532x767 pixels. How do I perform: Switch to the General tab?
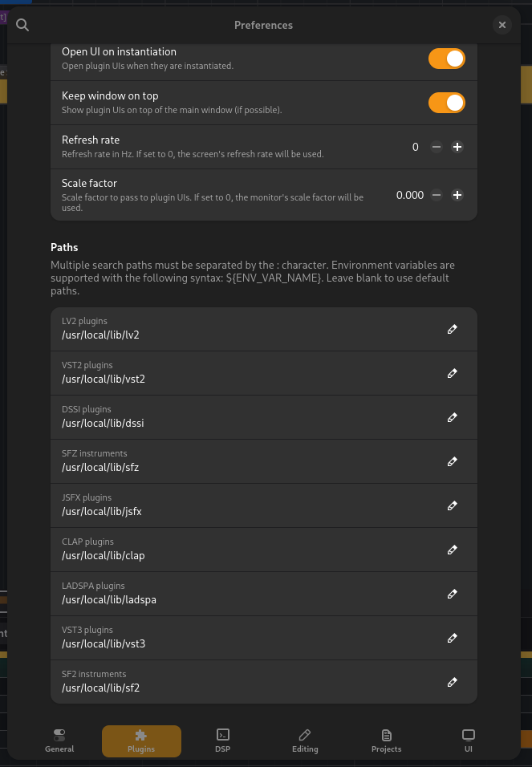(x=59, y=741)
